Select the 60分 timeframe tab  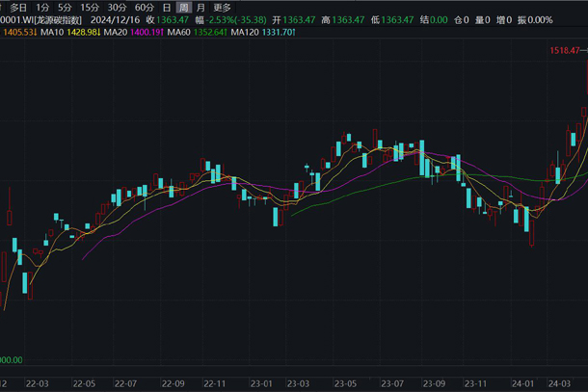[x=145, y=7]
